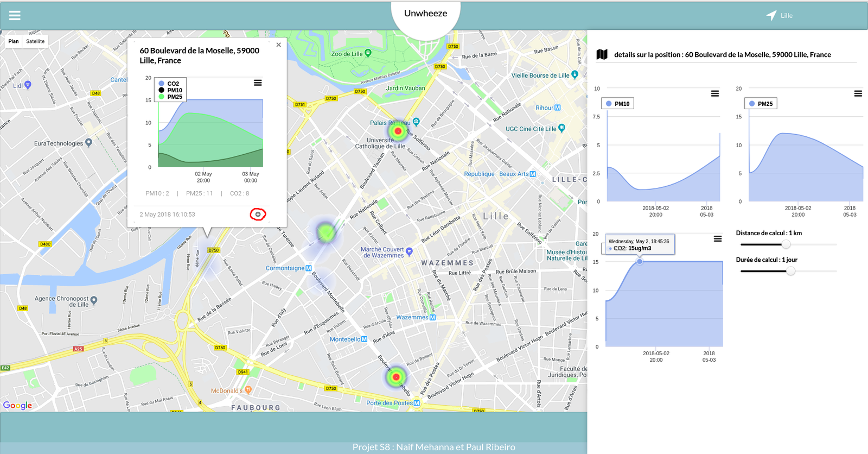Click the red heatmap point near Palais Rameau
This screenshot has height=454, width=868.
click(398, 131)
